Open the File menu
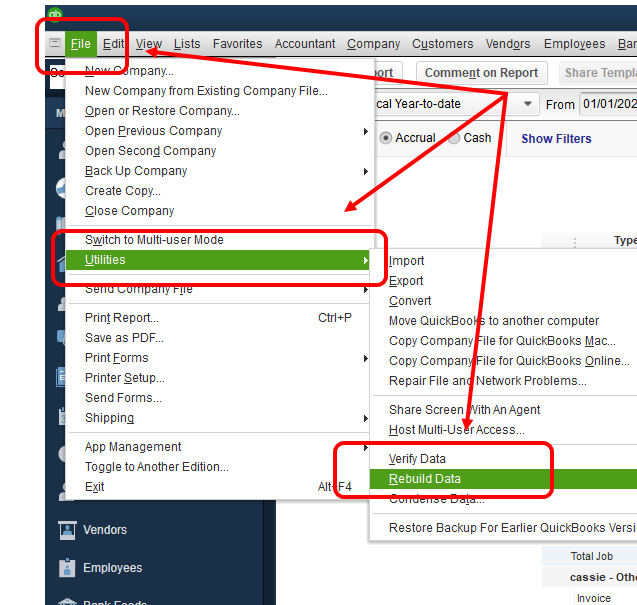The height and width of the screenshot is (605, 637). coord(80,44)
